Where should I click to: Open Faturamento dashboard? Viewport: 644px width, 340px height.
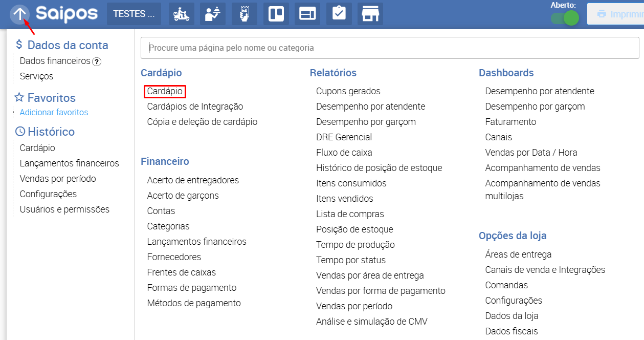(x=510, y=122)
